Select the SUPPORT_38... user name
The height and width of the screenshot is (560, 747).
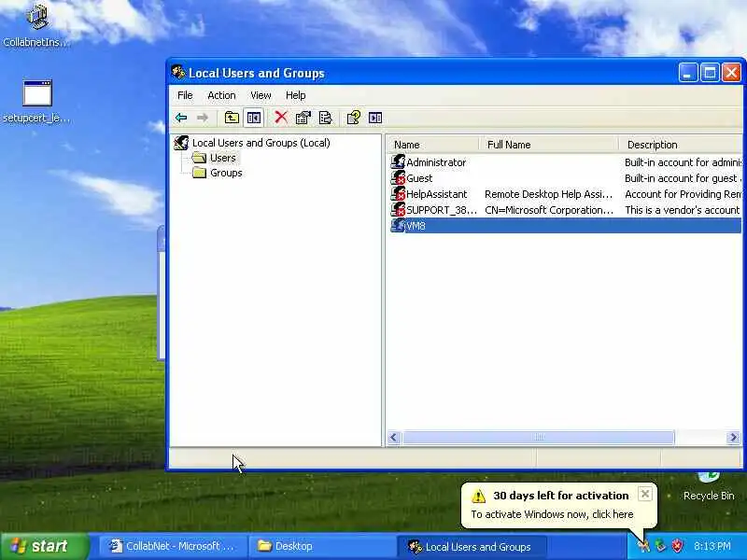[x=441, y=210]
